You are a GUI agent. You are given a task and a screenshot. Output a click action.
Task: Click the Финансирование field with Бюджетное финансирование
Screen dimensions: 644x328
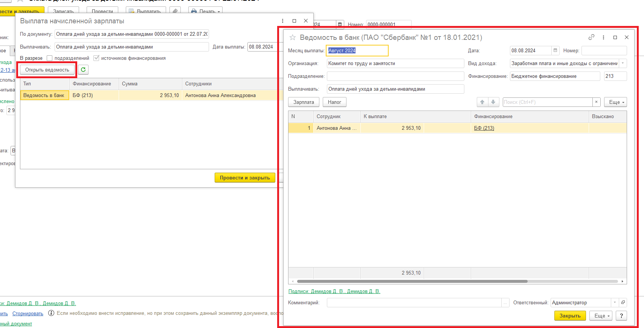point(555,76)
